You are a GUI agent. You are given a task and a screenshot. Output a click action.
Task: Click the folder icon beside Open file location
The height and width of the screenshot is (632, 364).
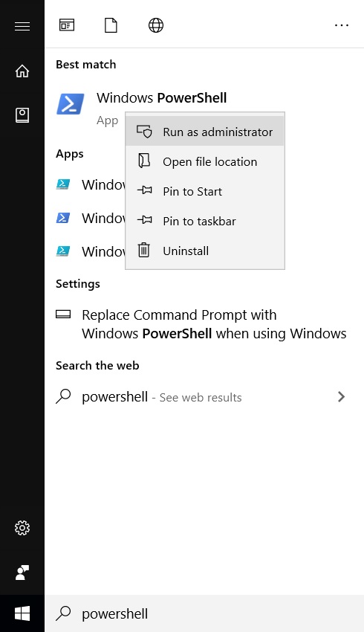tap(144, 161)
